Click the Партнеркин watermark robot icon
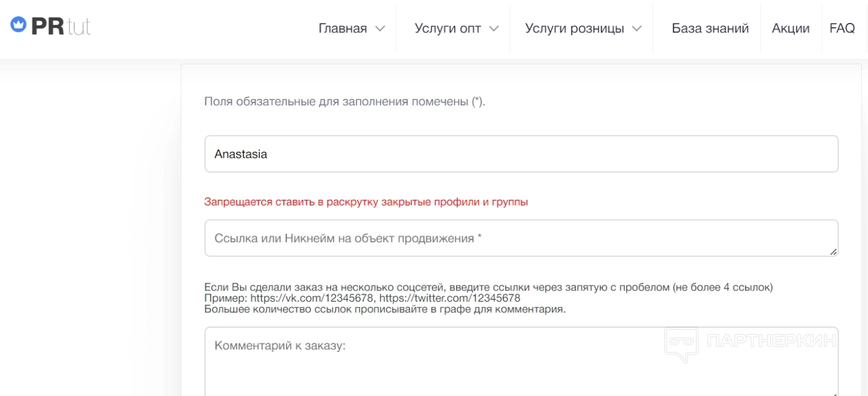The width and height of the screenshot is (868, 396). (681, 343)
